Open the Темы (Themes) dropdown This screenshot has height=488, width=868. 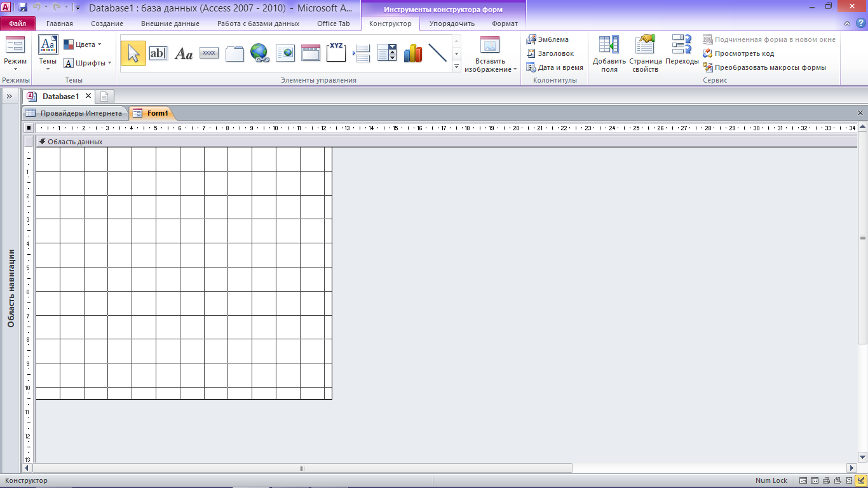(x=48, y=54)
